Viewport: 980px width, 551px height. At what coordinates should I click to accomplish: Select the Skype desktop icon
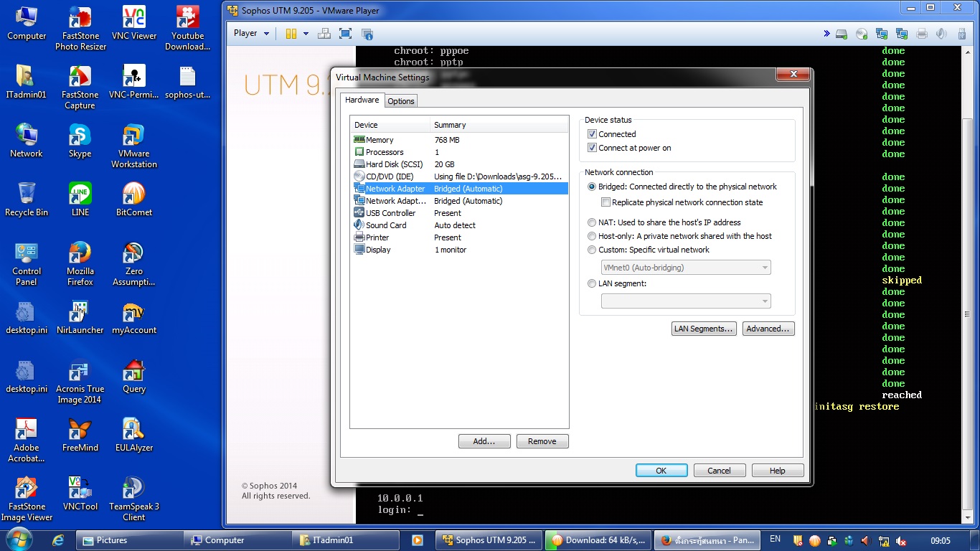80,141
